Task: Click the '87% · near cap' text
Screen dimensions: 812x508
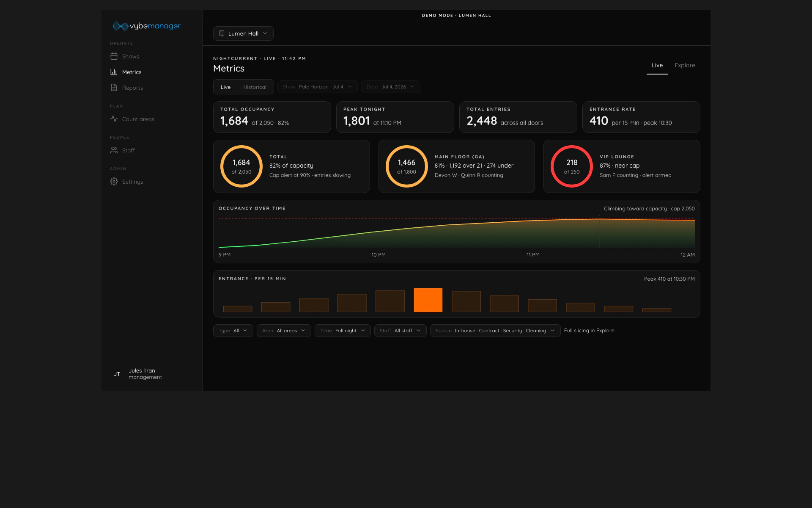Action: tap(620, 166)
